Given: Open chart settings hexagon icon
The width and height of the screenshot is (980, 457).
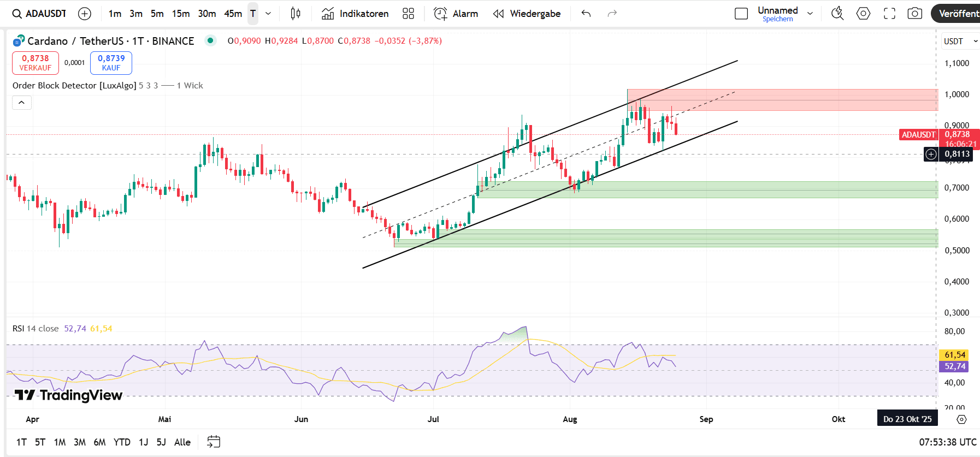Looking at the screenshot, I should pos(863,14).
